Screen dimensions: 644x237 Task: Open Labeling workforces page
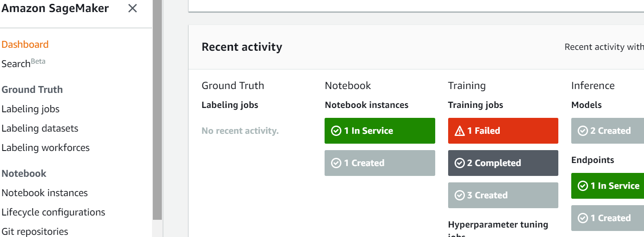click(x=46, y=148)
